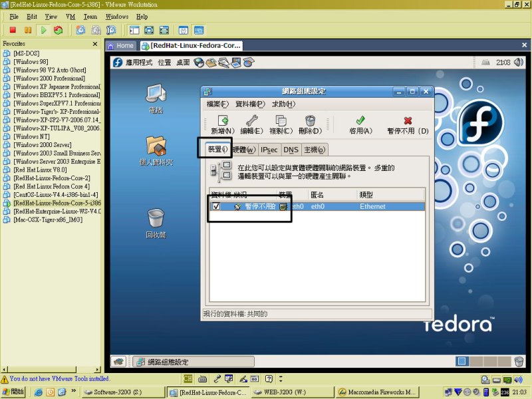Click the New device icon in network config

coord(223,120)
